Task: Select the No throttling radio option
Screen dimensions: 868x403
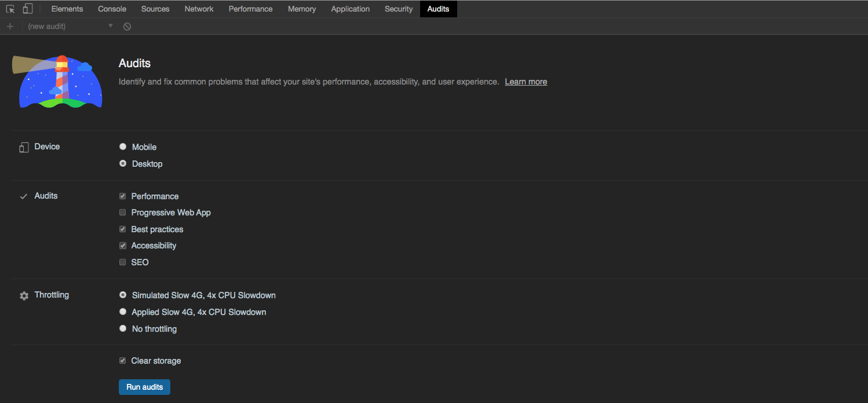Action: point(123,328)
